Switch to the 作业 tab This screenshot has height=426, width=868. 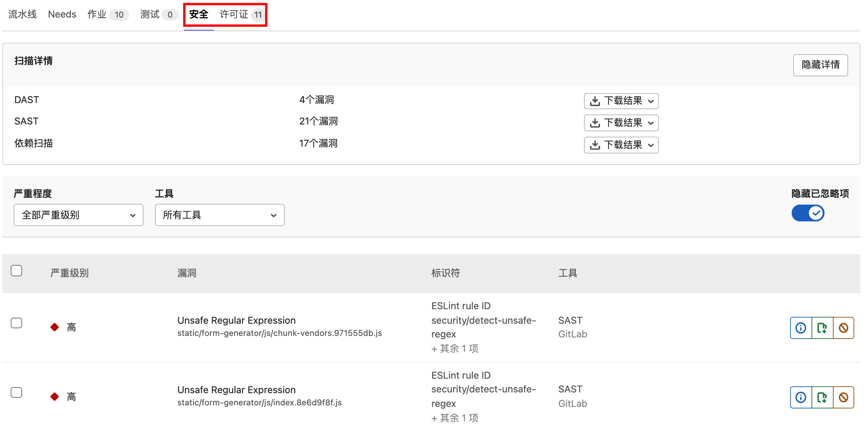[x=97, y=15]
